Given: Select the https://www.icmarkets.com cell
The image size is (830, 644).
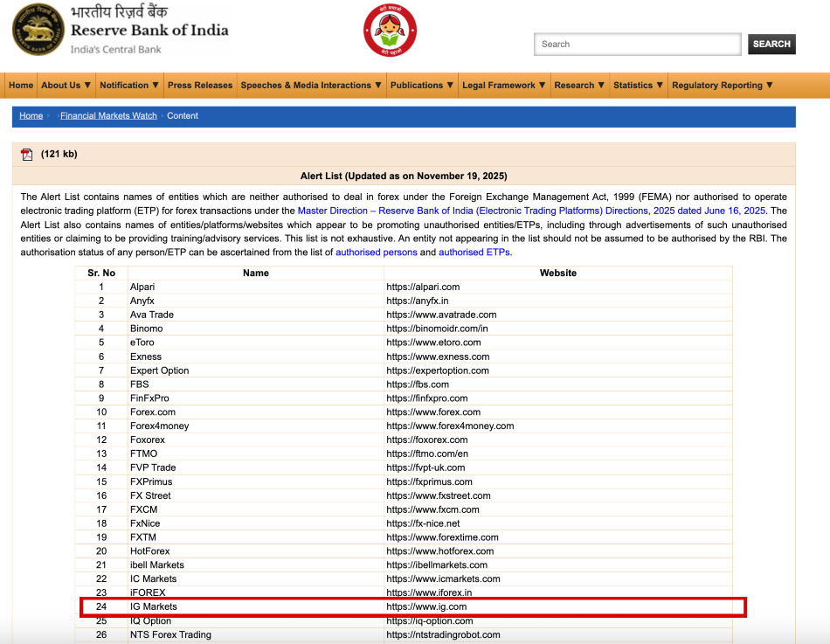Looking at the screenshot, I should point(558,578).
